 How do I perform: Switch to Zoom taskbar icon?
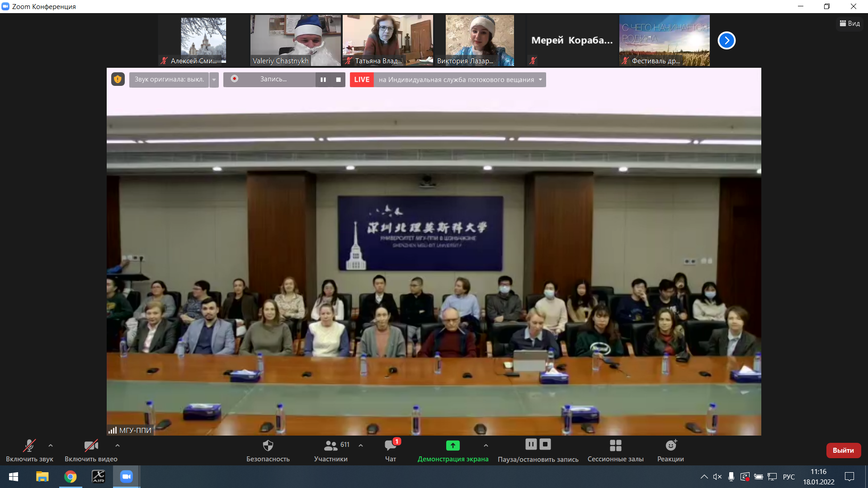(x=126, y=477)
